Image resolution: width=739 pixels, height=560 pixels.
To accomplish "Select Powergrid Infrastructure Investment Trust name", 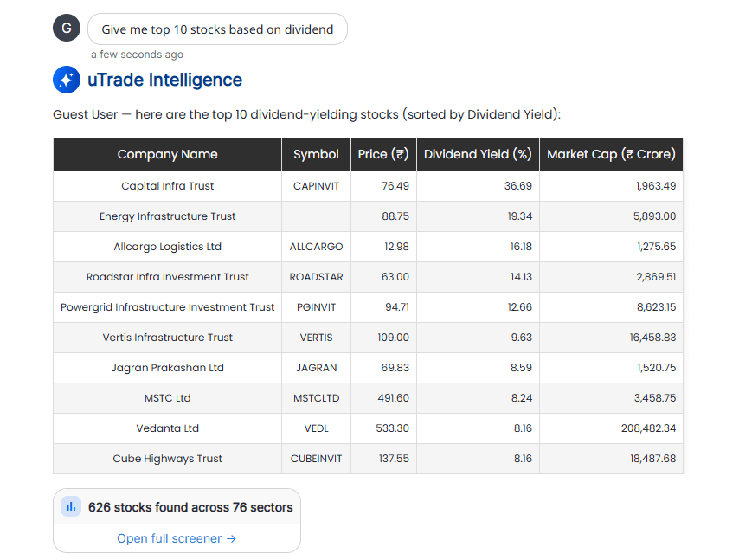I will coord(167,307).
